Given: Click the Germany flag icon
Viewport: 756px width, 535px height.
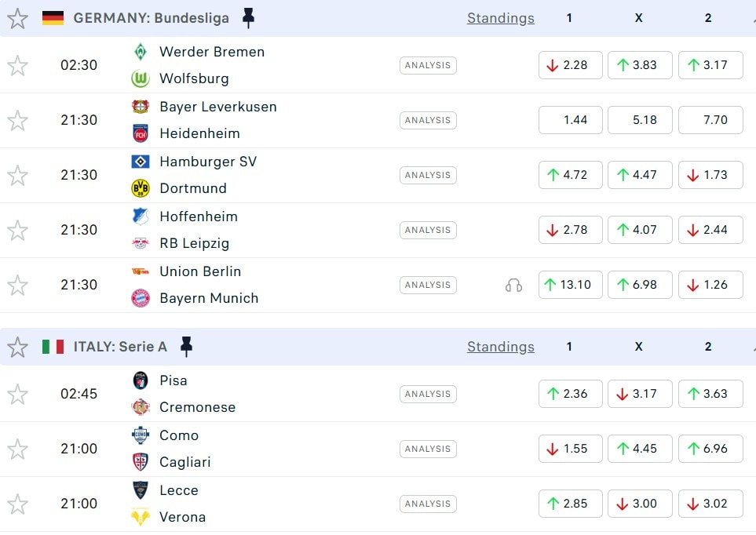Looking at the screenshot, I should [x=53, y=18].
